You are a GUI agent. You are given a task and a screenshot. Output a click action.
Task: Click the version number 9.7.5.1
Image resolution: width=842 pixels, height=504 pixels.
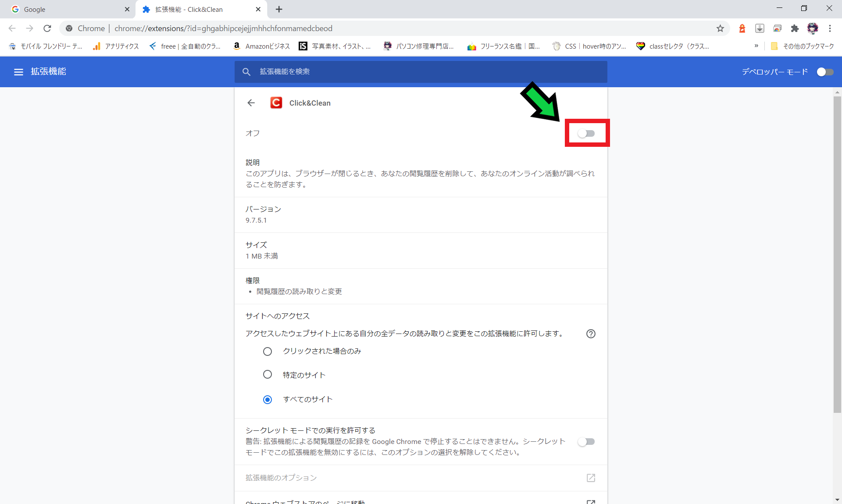point(256,220)
